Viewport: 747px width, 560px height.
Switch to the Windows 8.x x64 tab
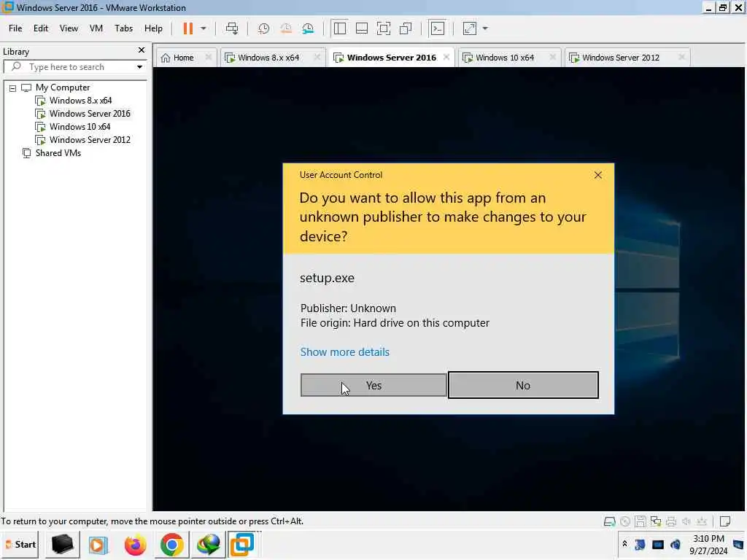pos(268,58)
